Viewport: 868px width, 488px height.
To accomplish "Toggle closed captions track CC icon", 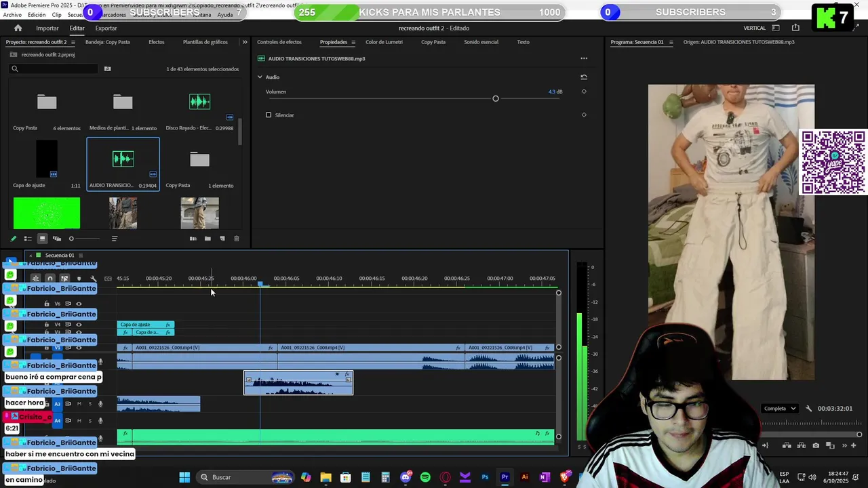I will click(x=108, y=279).
